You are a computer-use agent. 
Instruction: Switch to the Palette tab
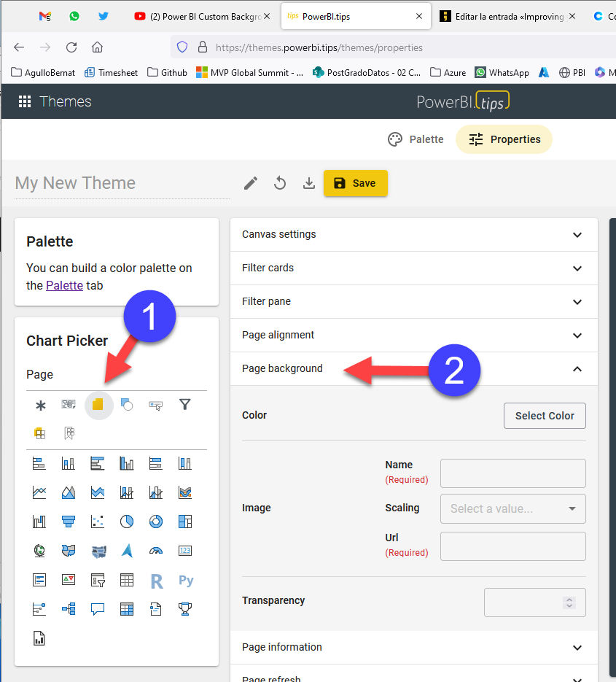click(x=416, y=139)
